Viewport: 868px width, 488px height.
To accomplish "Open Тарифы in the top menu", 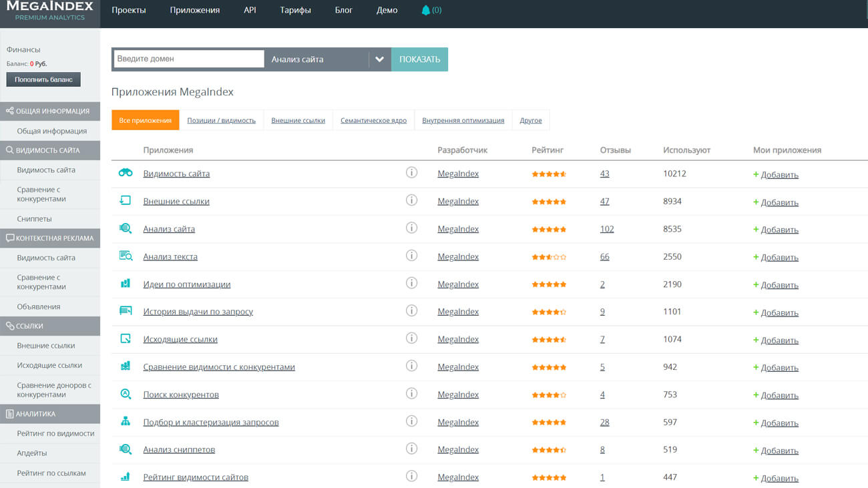I will pos(295,10).
